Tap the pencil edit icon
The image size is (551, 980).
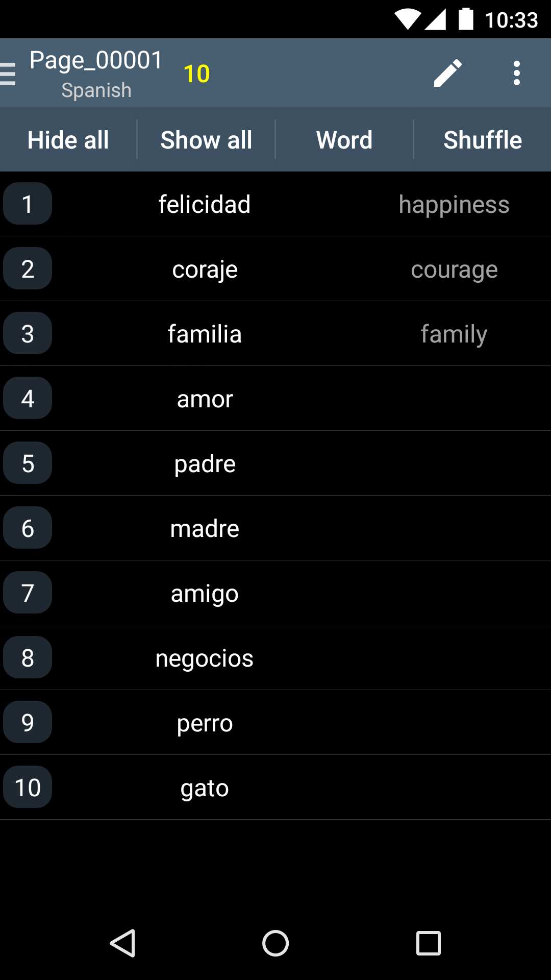(x=447, y=73)
